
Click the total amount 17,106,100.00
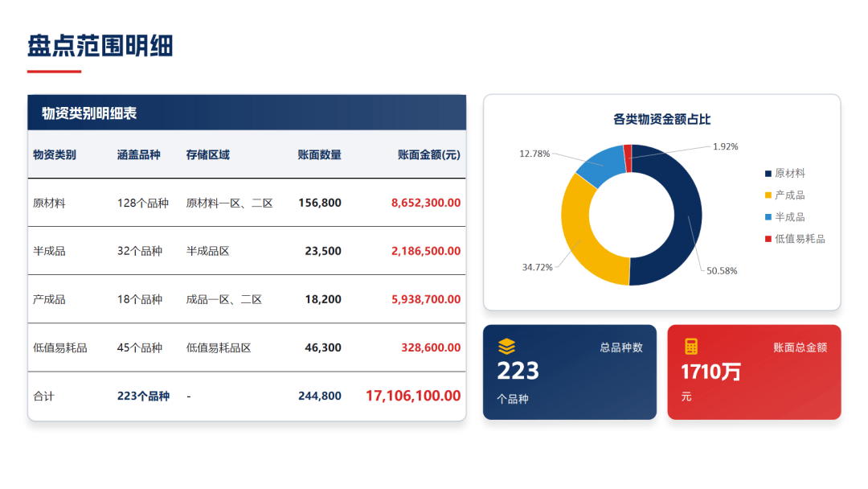coord(413,396)
